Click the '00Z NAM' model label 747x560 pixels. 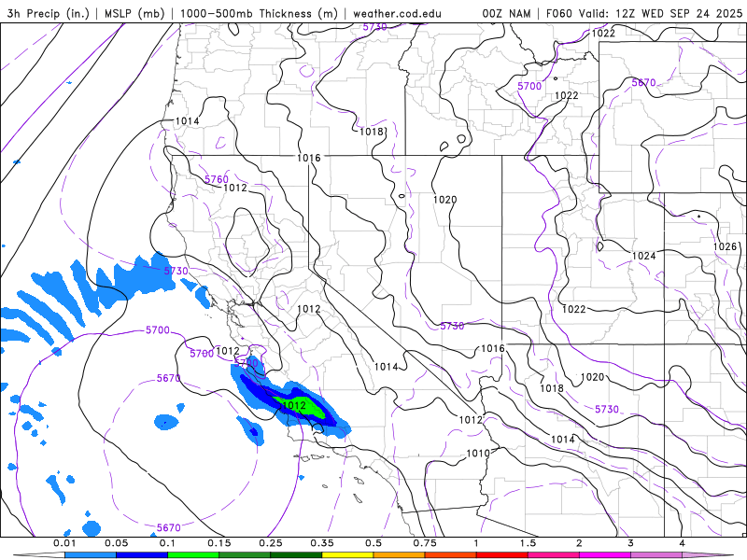coord(506,13)
